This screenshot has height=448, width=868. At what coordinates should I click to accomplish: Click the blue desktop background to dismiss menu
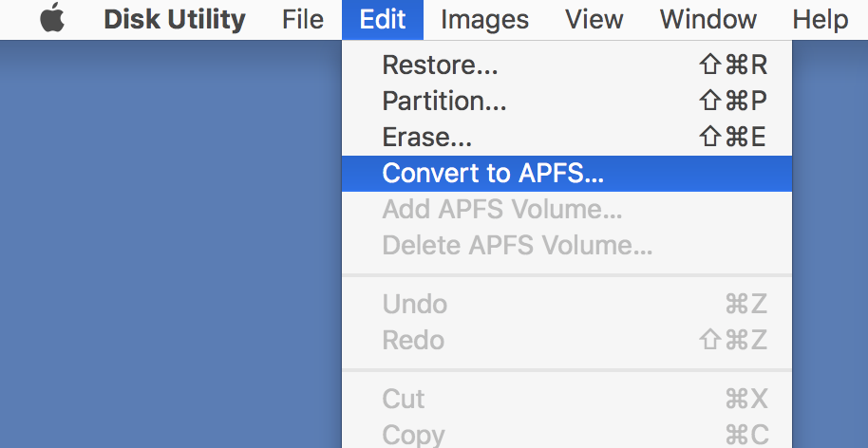pos(166,243)
